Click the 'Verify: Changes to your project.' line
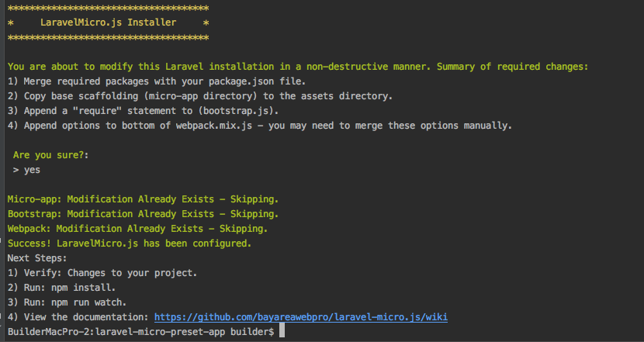 (102, 273)
